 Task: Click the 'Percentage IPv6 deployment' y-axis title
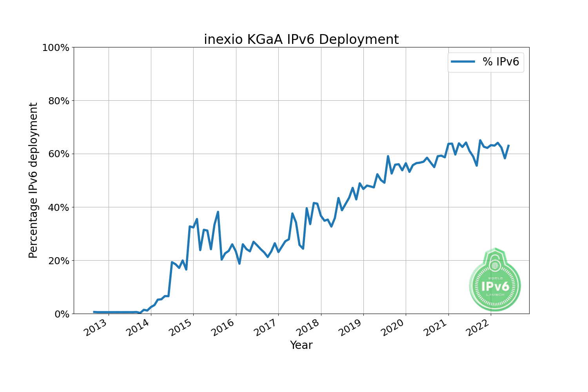[x=34, y=180]
